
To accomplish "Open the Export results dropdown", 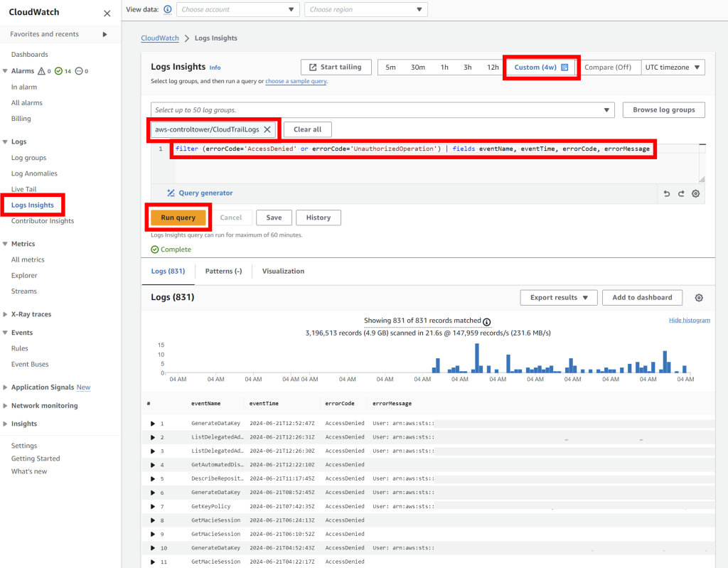I will [x=559, y=298].
